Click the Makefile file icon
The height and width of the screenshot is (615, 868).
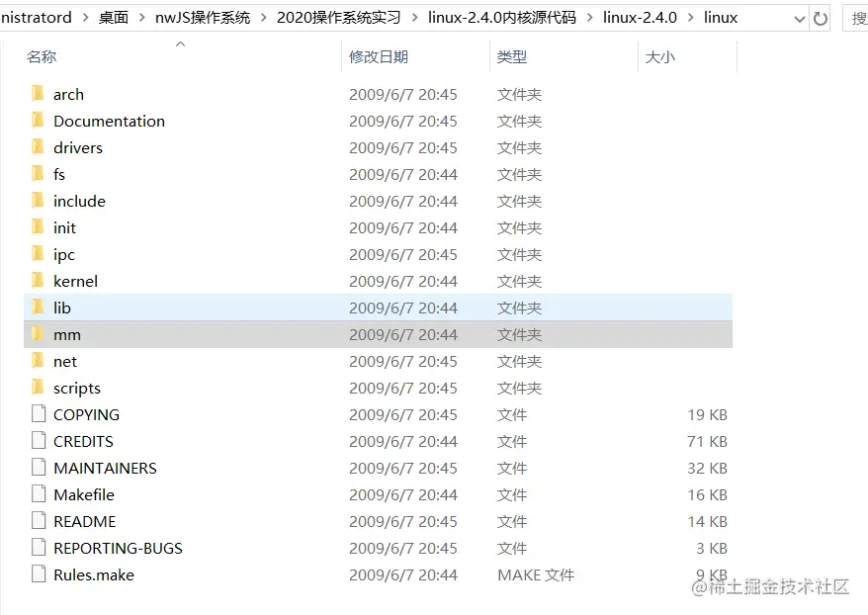[x=39, y=494]
